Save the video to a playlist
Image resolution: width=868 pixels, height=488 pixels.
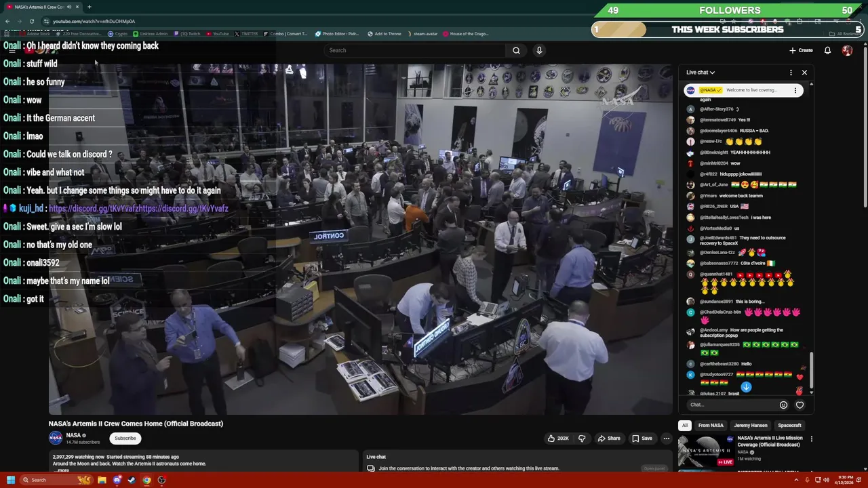pos(642,439)
